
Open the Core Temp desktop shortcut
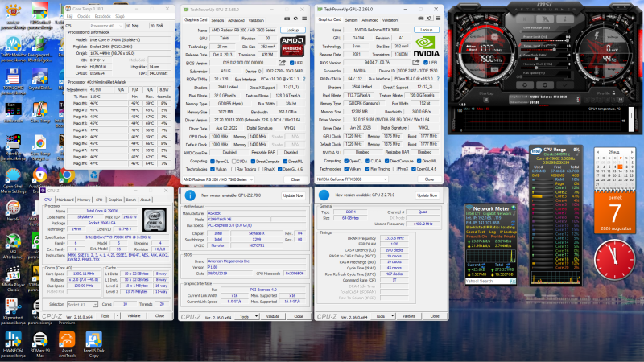[x=39, y=113]
